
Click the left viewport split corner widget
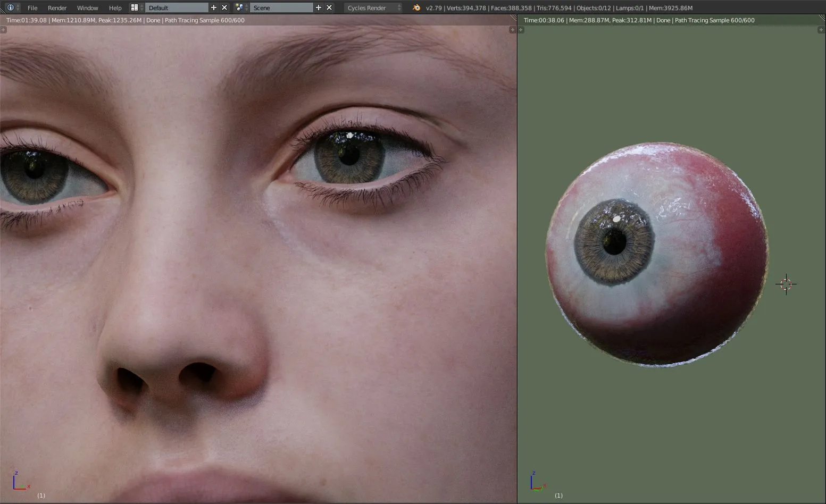pyautogui.click(x=513, y=18)
